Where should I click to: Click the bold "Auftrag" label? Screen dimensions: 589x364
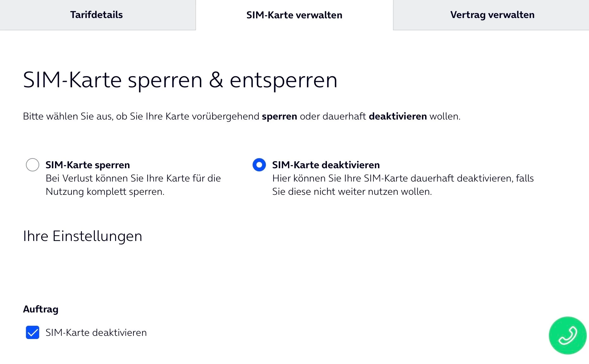tap(41, 309)
